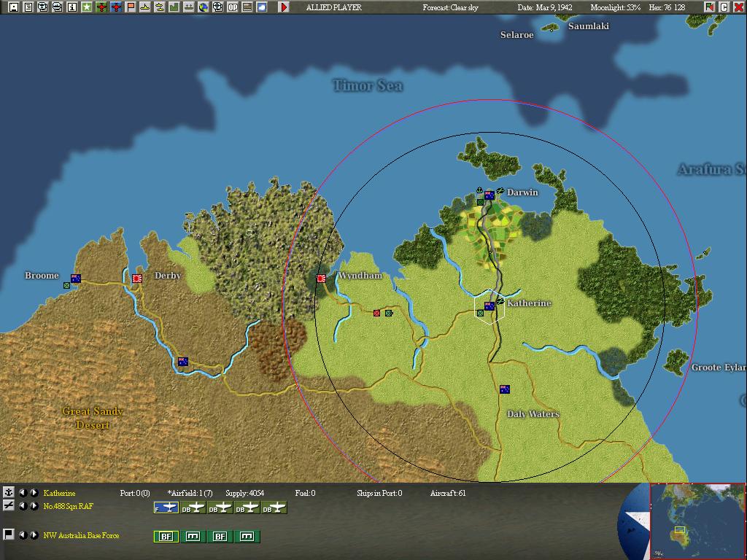The image size is (747, 560).
Task: Open the No.488 Sqn RAF unit link
Action: [x=68, y=506]
